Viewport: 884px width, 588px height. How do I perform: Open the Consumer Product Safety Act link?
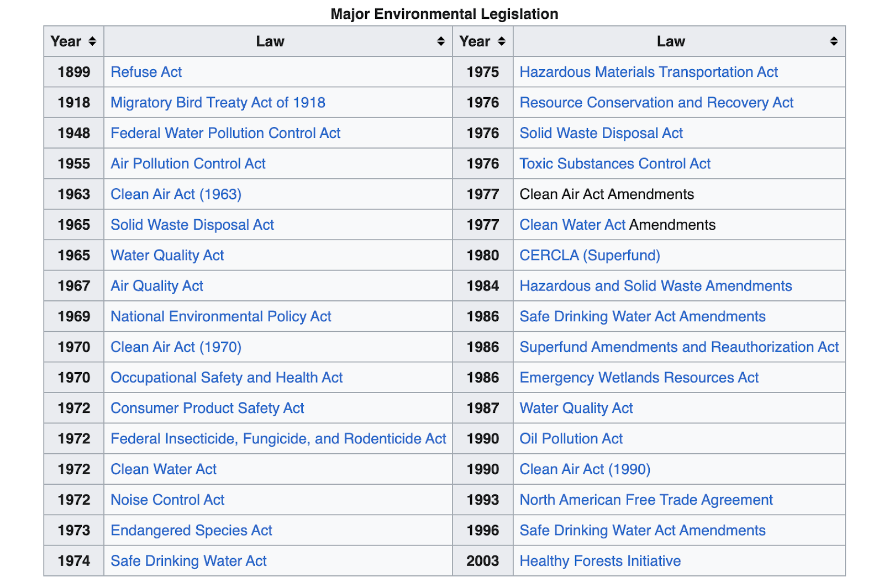point(207,409)
